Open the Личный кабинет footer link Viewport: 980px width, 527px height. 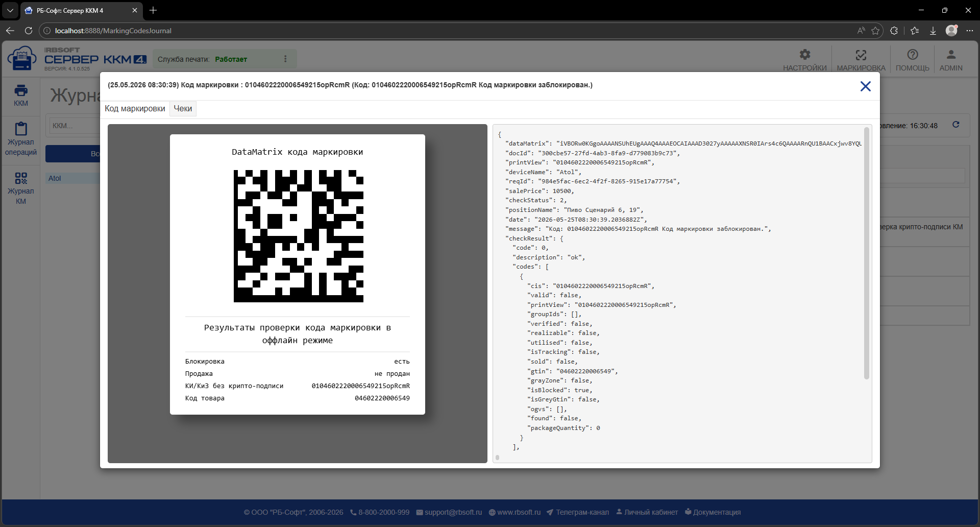point(647,512)
